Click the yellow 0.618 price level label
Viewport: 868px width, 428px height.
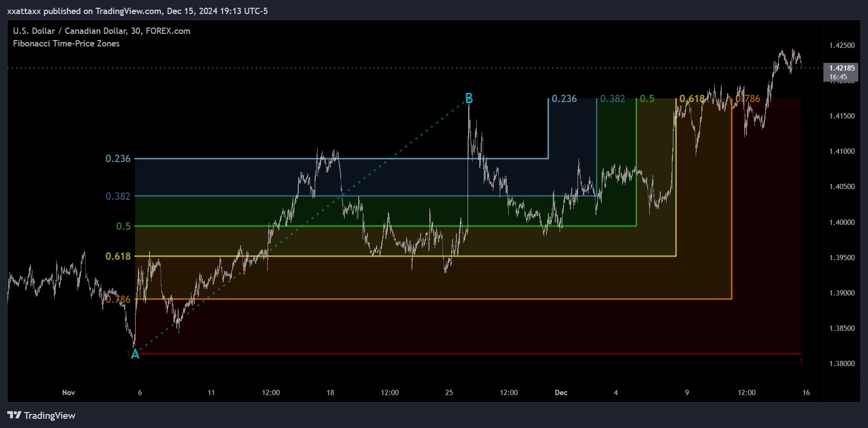coord(118,256)
